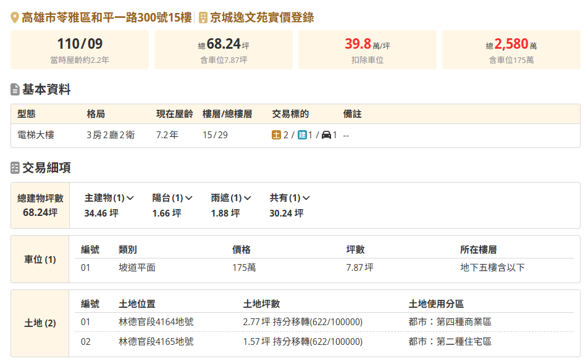Click the checklist icon next to 交易細項
Screen dimensions: 588x364
15,168
